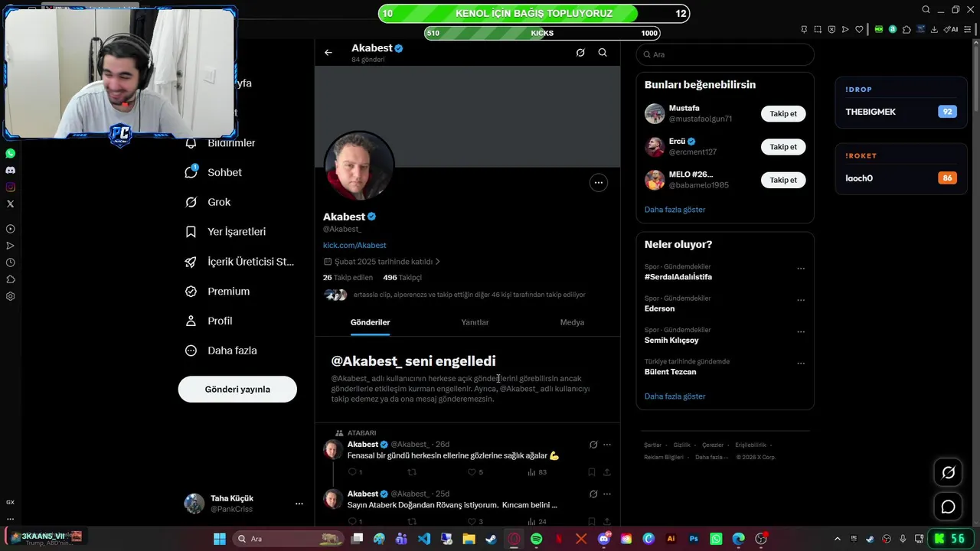Follow Mustafa with Takip et
Image resolution: width=980 pixels, height=551 pixels.
783,114
